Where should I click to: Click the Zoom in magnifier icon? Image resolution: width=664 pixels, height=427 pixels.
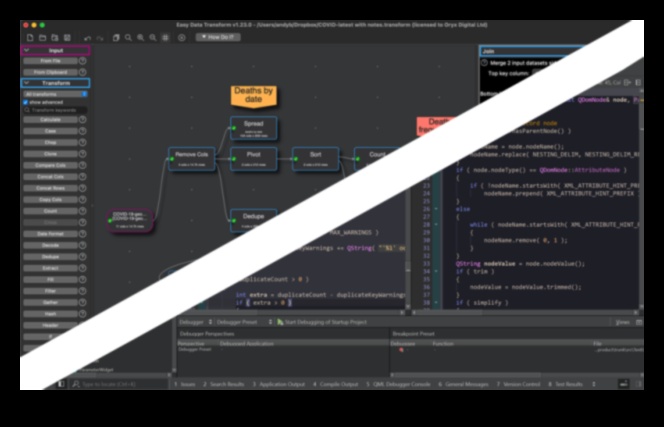[x=140, y=37]
